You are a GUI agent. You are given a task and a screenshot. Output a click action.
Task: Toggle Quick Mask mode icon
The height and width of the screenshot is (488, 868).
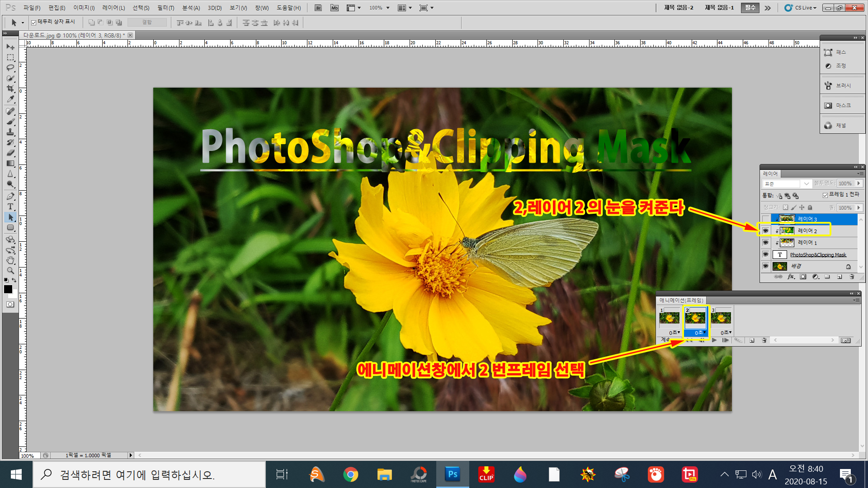pyautogui.click(x=10, y=305)
